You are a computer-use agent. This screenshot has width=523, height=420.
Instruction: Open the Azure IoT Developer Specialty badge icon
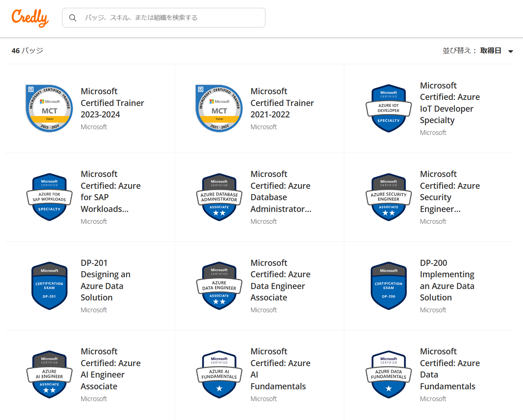pyautogui.click(x=389, y=108)
